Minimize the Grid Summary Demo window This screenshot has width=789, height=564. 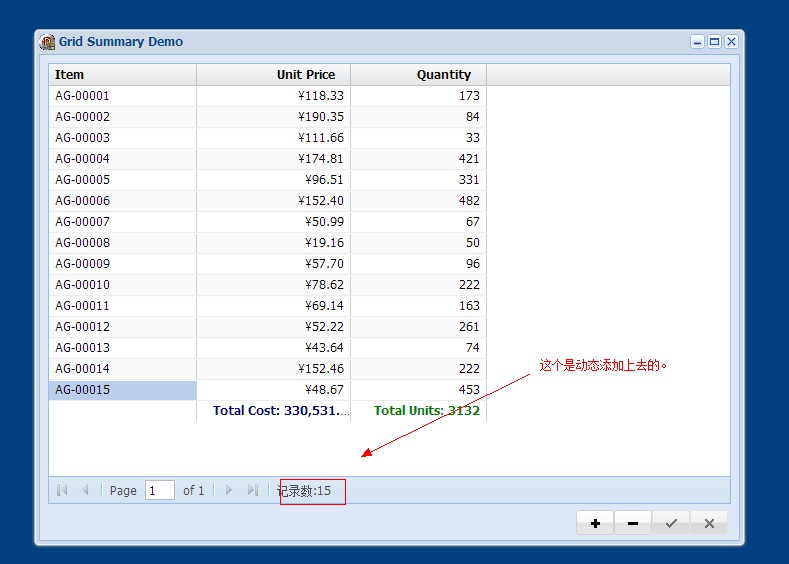pyautogui.click(x=697, y=42)
